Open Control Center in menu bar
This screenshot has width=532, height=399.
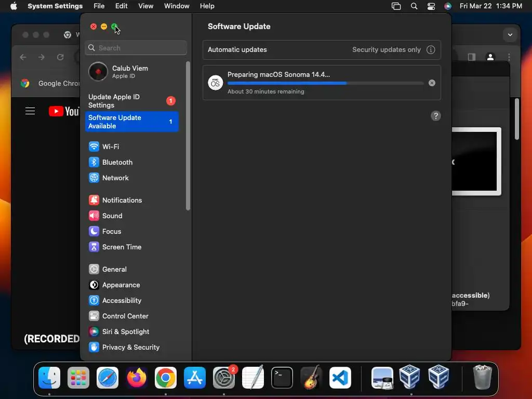click(431, 6)
